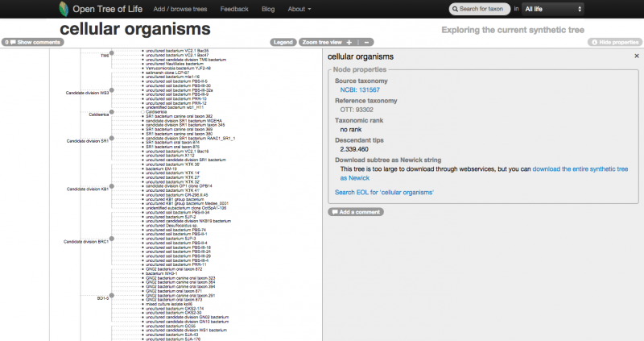Toggle Show comments panel
Image resolution: width=644 pixels, height=341 pixels.
[x=32, y=42]
